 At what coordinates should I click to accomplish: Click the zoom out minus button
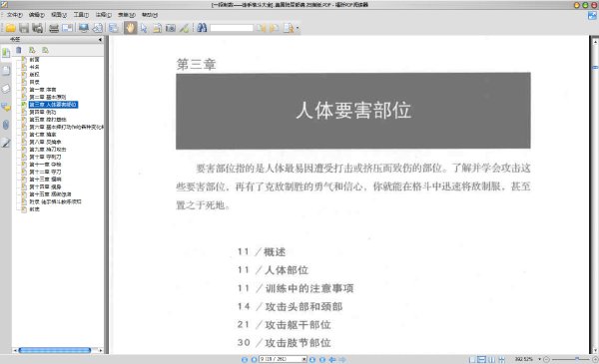tap(546, 359)
